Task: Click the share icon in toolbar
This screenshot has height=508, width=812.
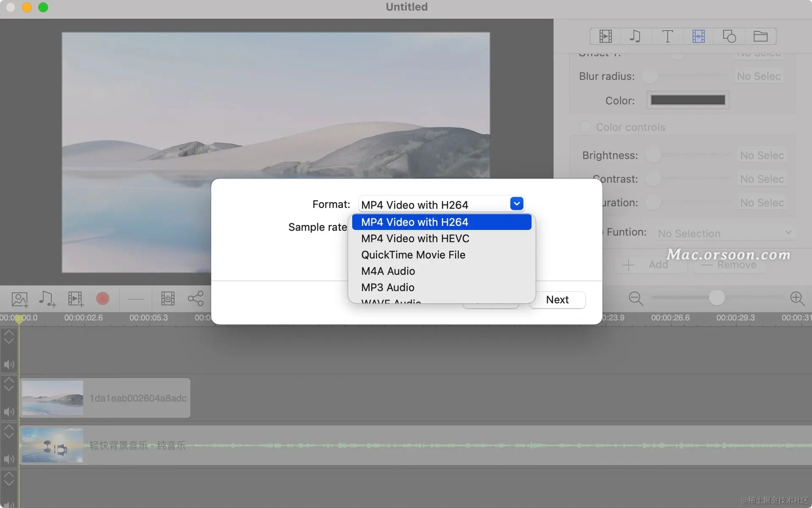Action: point(195,299)
